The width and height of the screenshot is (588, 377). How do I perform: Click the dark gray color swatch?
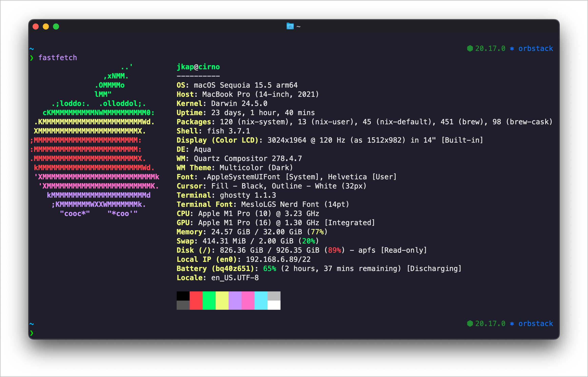(x=183, y=305)
